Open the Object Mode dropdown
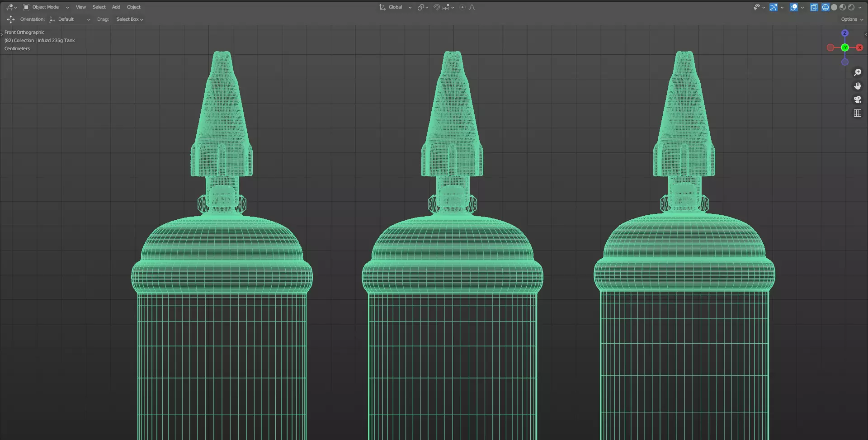Screen dimensions: 868x440 click(46, 7)
